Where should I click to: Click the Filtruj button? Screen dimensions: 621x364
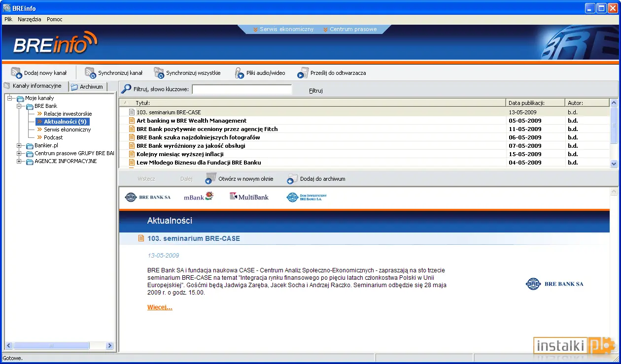point(315,91)
